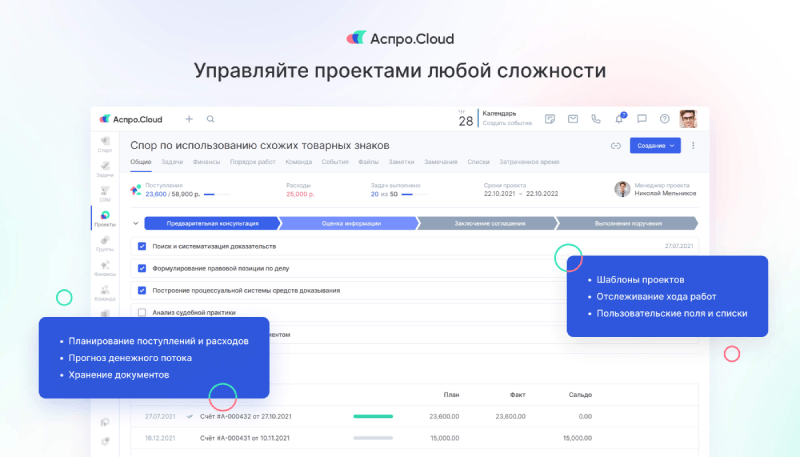800x457 pixels.
Task: Uncheck Построение процессуальной системы средств доказывания
Action: pos(142,290)
